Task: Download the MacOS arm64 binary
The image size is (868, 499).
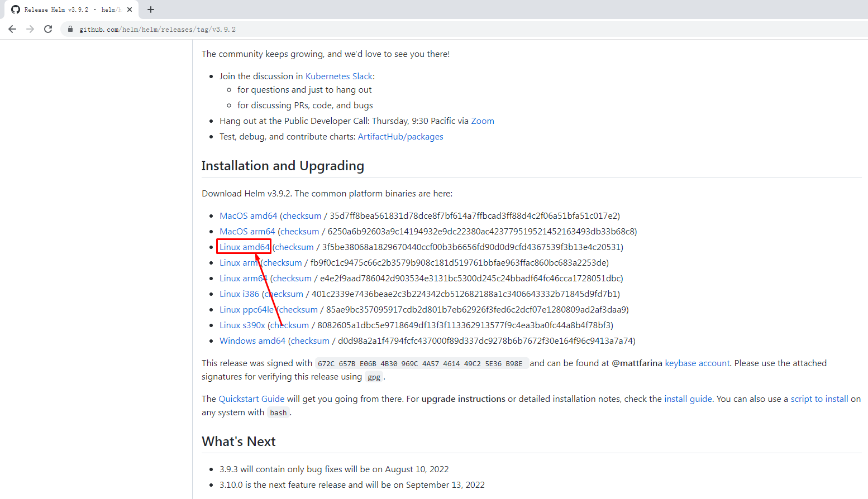Action: point(247,231)
